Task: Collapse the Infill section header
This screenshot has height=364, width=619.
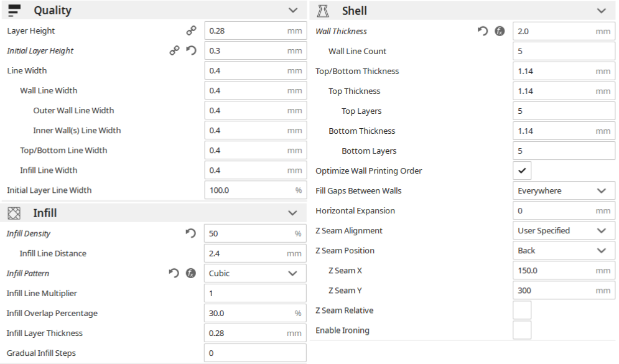Action: pyautogui.click(x=293, y=213)
